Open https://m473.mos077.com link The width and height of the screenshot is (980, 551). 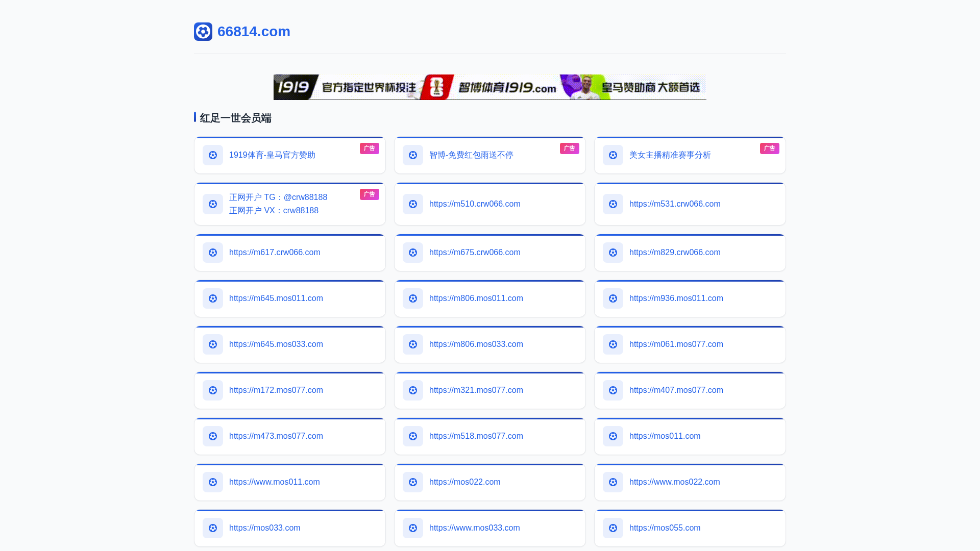276,436
